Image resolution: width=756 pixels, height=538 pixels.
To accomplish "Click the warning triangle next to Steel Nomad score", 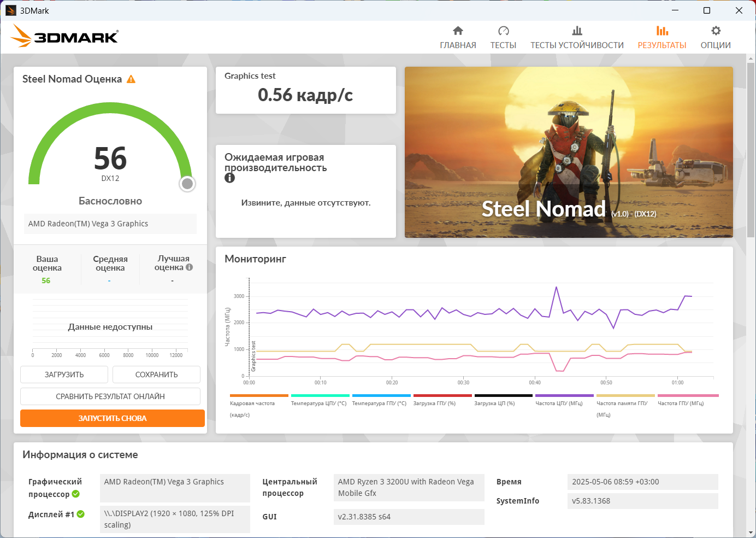I will tap(131, 79).
